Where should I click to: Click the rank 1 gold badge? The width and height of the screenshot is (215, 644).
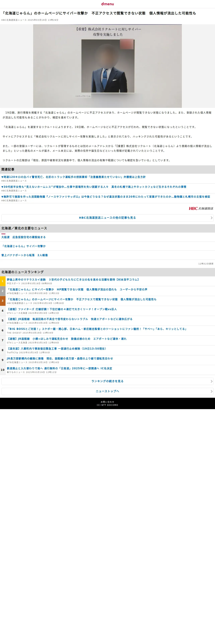point(3,281)
